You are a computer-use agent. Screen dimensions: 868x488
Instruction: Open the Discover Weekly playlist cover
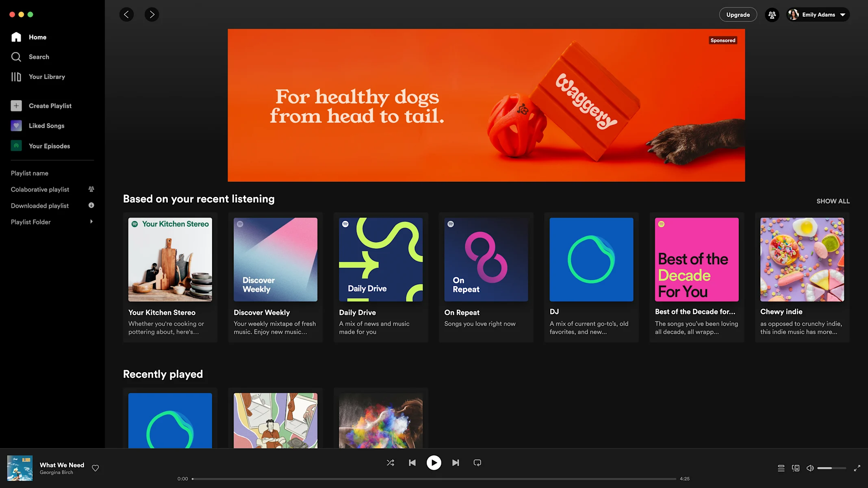pyautogui.click(x=276, y=259)
